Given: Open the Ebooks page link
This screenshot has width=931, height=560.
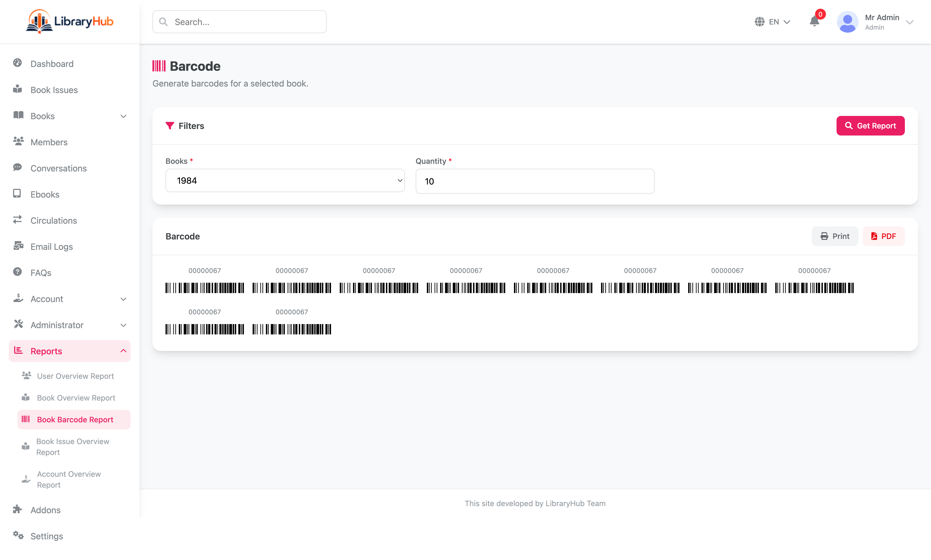Looking at the screenshot, I should [69, 194].
